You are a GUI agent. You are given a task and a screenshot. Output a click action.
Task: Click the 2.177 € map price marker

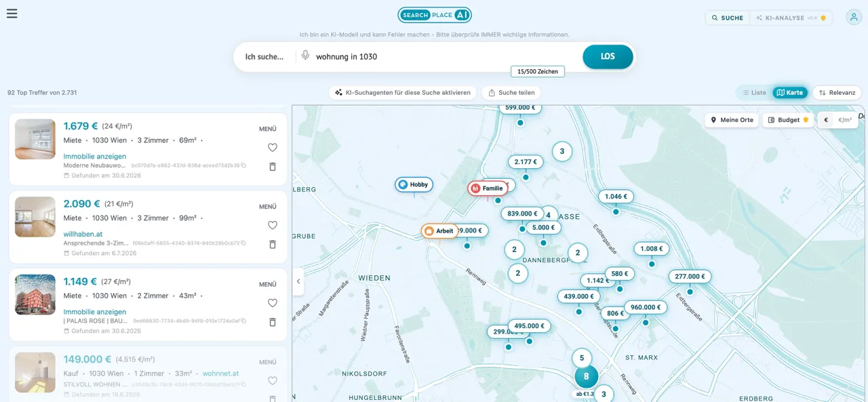coord(526,162)
